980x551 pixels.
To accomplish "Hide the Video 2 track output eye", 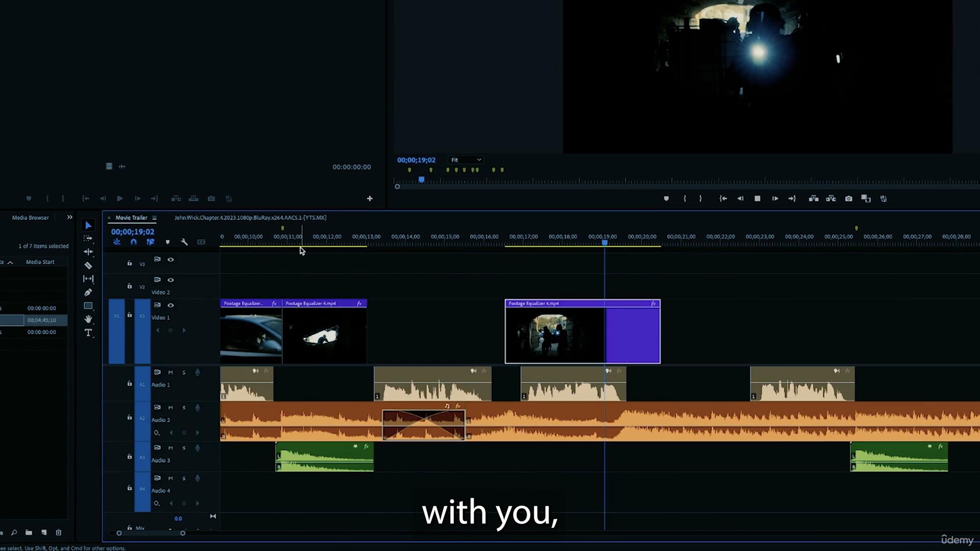I will click(x=171, y=280).
